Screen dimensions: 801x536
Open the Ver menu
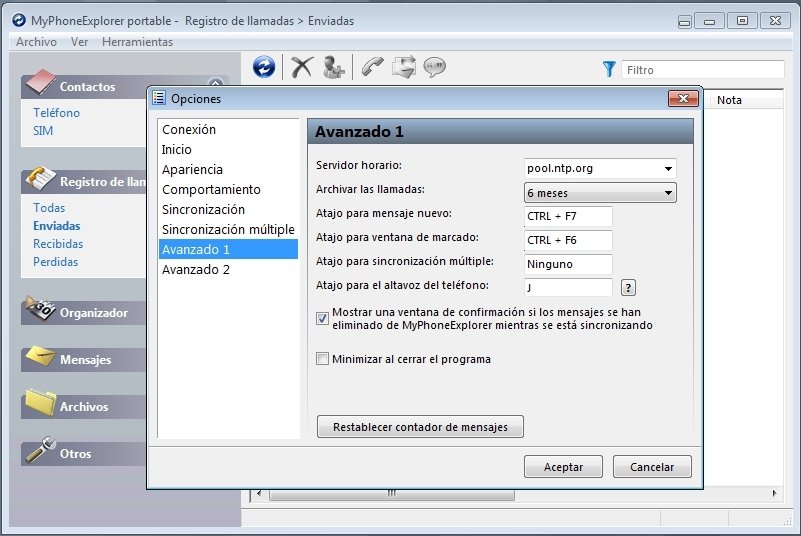point(79,42)
